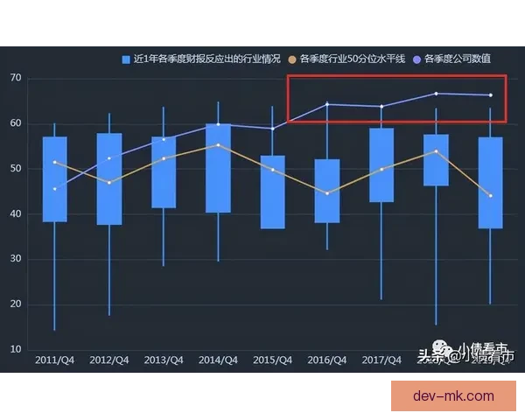Screen dimensions: 525x420
Task: Select the blue box for 2011/Q4
Action: coord(54,179)
